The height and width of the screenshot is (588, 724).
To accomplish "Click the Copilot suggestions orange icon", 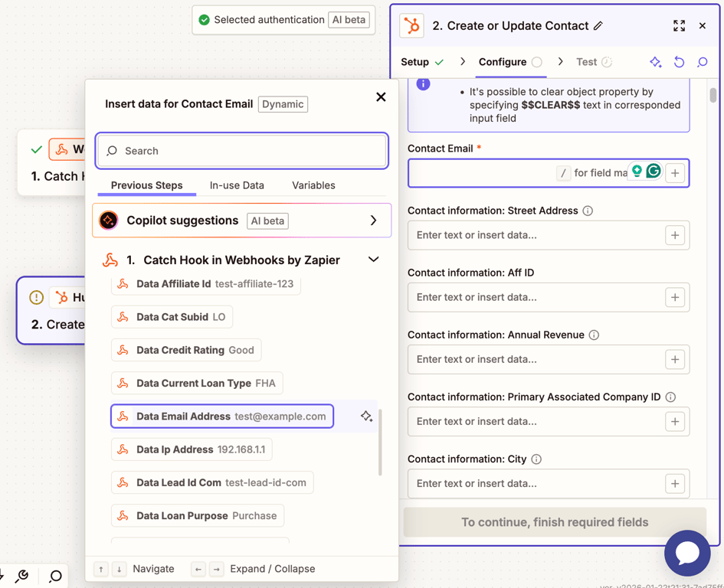I will click(x=109, y=220).
